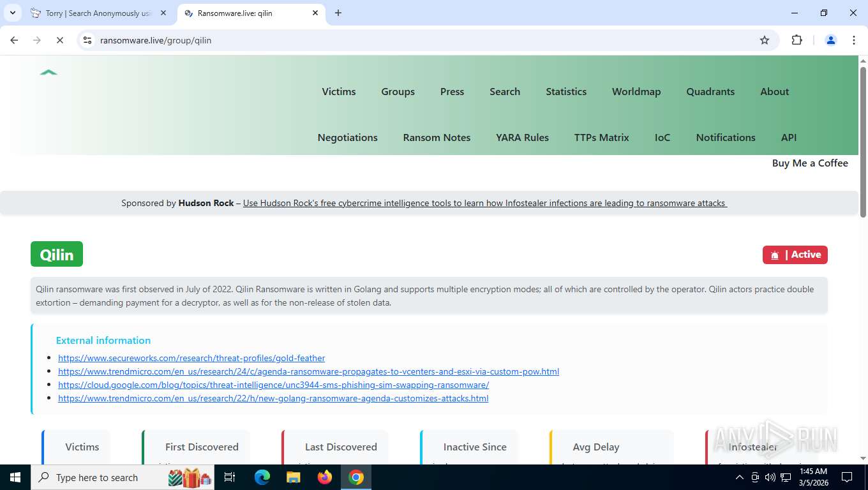Screen dimensions: 868x490
Task: Click the Buy Me a Coffee link
Action: tap(810, 163)
